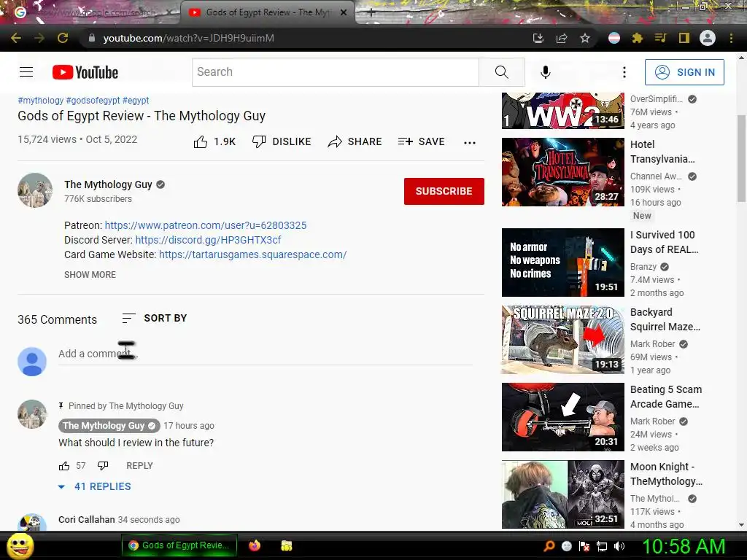Open the Share dialog for this video
747x560 pixels.
click(x=355, y=141)
